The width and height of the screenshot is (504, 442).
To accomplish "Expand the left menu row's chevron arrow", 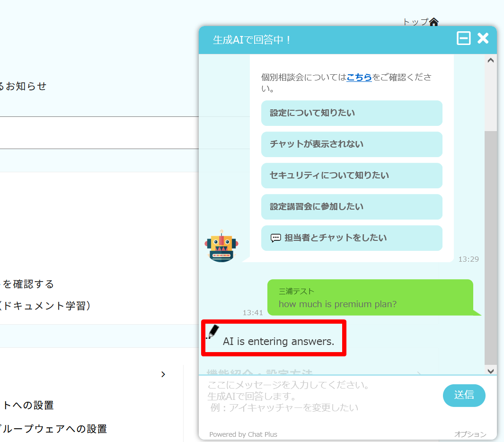I will [x=163, y=374].
